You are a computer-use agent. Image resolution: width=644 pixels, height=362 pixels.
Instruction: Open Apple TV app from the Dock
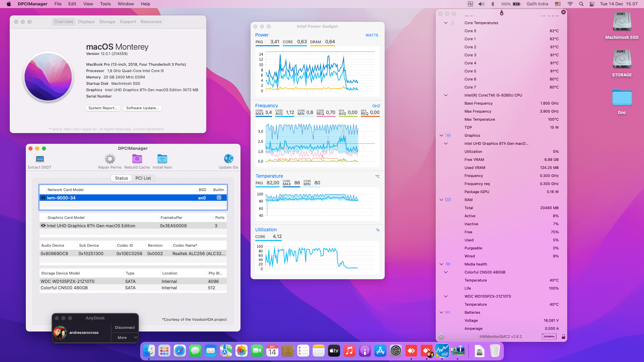334,351
